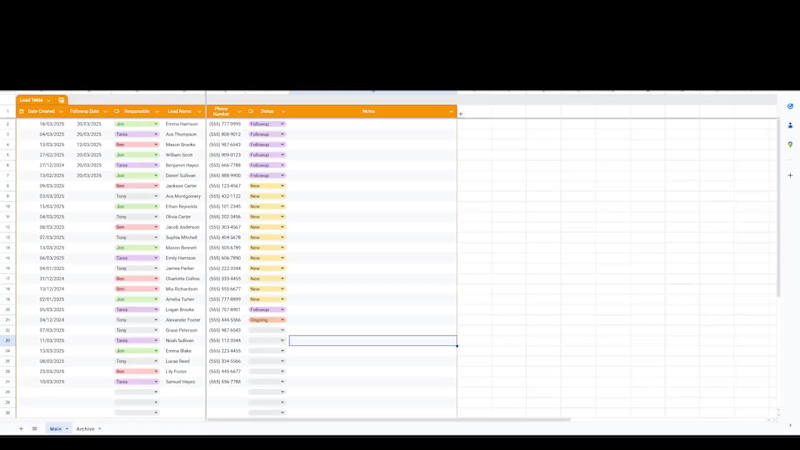Open Notes column menu arrow
The image size is (800, 450).
pyautogui.click(x=451, y=111)
